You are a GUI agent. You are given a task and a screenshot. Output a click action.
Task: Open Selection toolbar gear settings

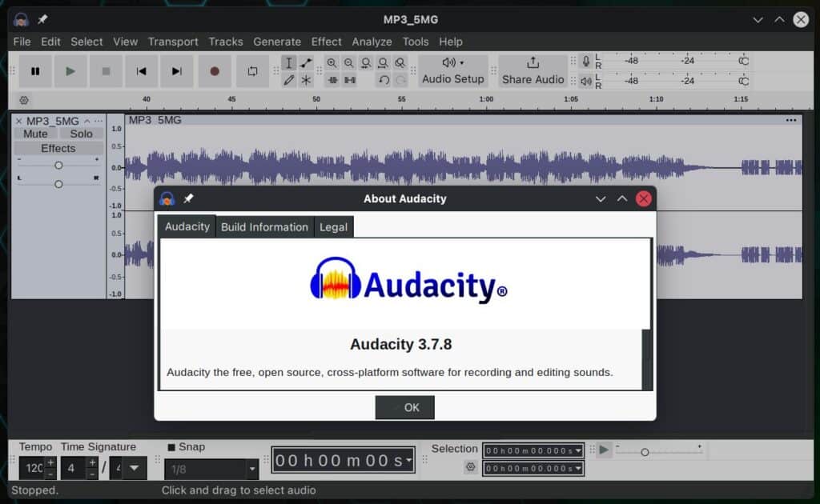[471, 467]
